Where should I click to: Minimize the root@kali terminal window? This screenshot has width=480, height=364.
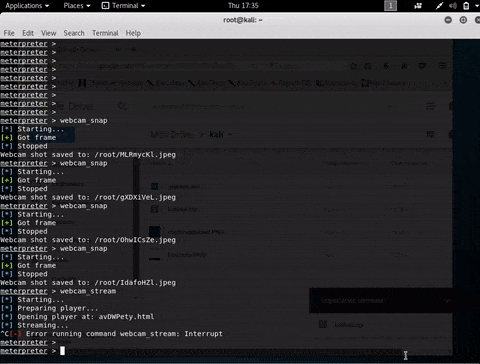point(448,20)
